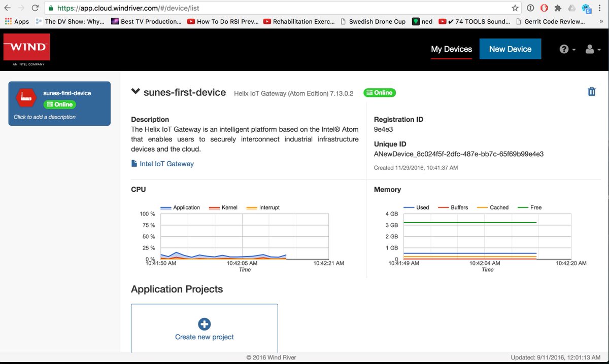Click the info circle extension icon
Viewport: 609px width, 364px height.
[530, 8]
